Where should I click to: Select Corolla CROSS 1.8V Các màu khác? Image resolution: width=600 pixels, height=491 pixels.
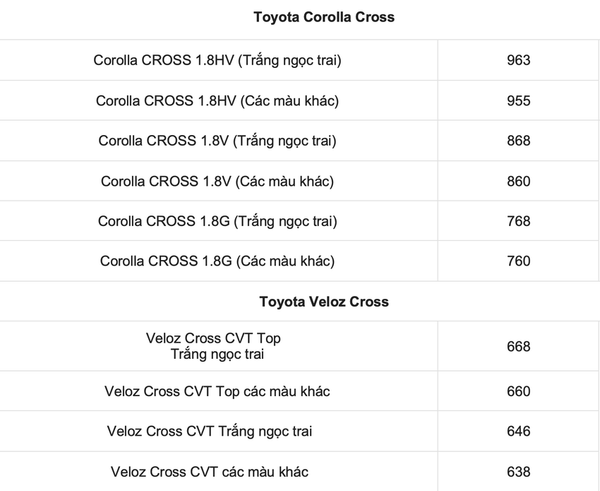(x=217, y=181)
